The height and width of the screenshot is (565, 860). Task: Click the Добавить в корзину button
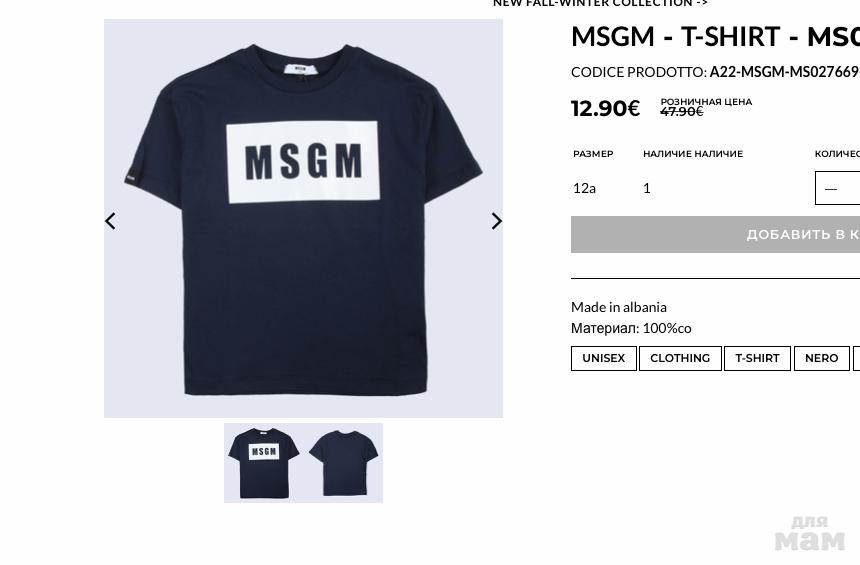[x=715, y=234]
